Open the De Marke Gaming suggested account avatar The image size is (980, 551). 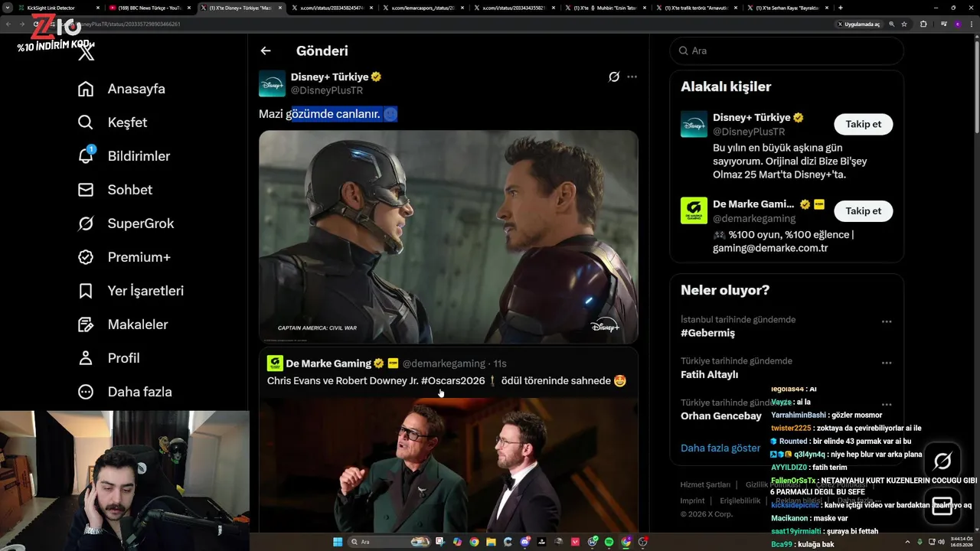pyautogui.click(x=694, y=210)
